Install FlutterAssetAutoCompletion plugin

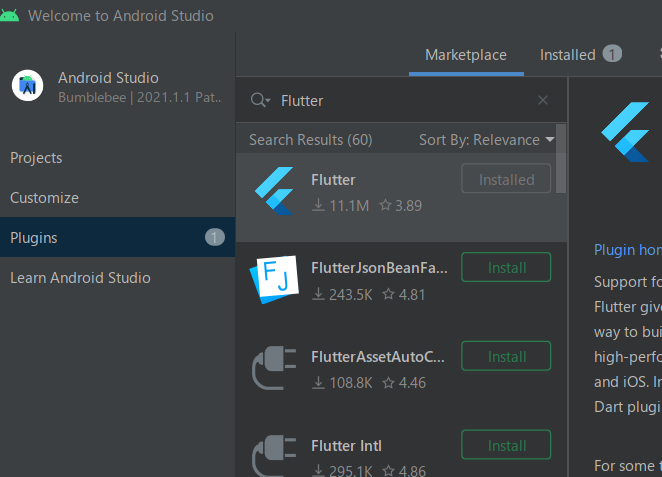click(506, 356)
